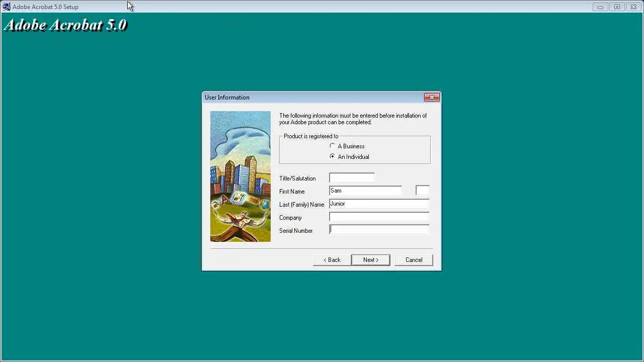Click the Title/Salutation label text

tap(297, 178)
